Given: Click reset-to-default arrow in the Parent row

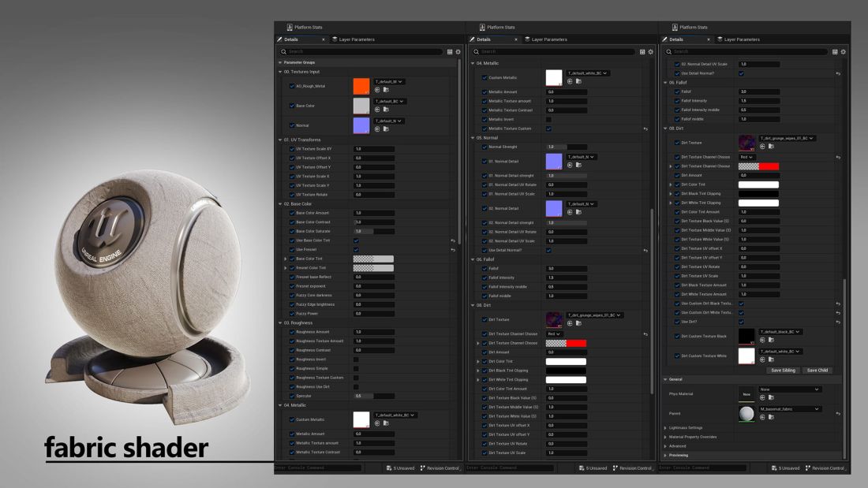Looking at the screenshot, I should (x=838, y=413).
